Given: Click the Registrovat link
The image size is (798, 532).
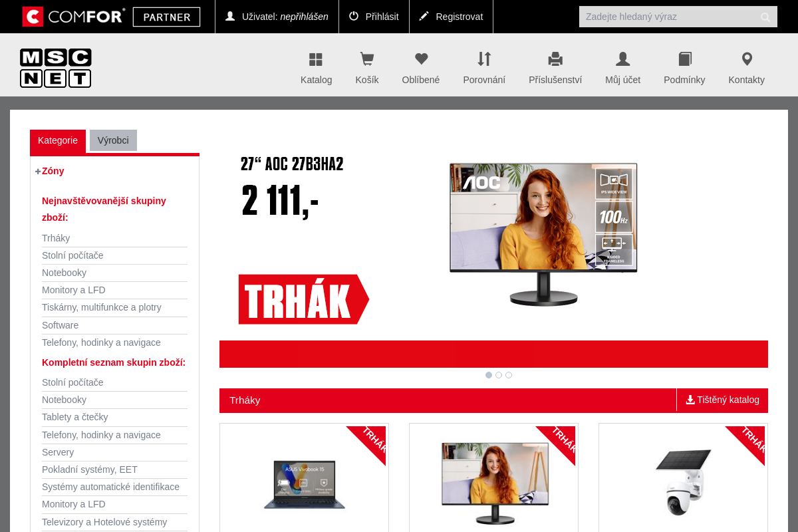Looking at the screenshot, I should (x=460, y=17).
